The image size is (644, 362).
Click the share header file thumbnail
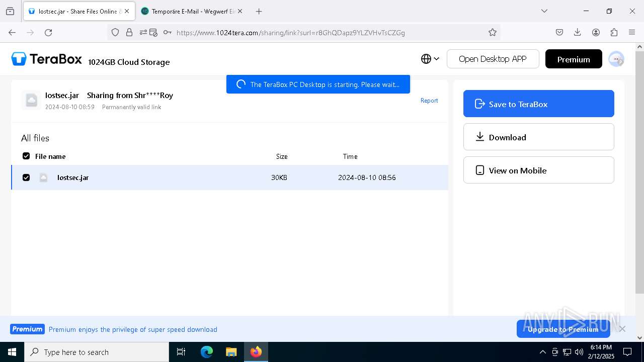point(31,100)
